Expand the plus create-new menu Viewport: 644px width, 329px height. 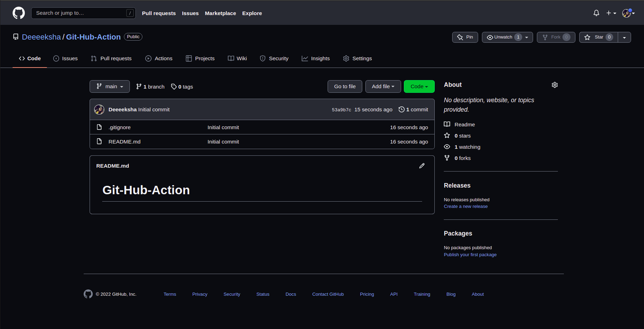tap(611, 13)
